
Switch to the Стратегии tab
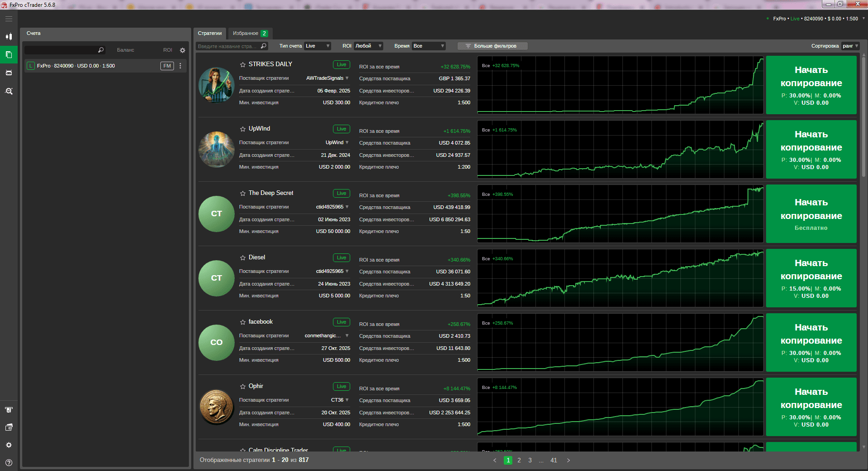210,33
